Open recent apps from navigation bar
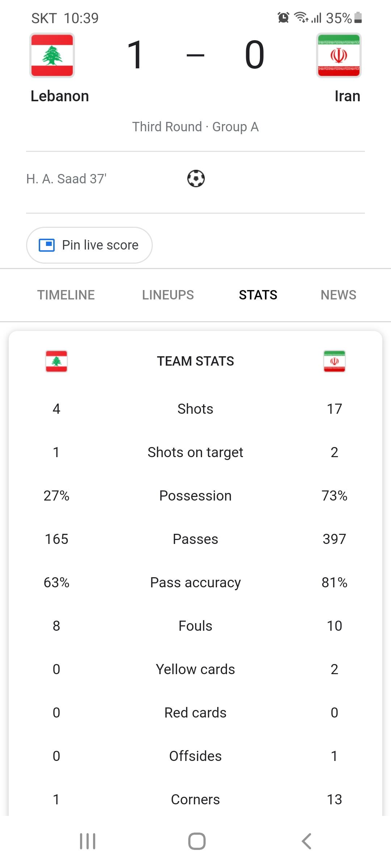The width and height of the screenshot is (391, 868). [88, 841]
